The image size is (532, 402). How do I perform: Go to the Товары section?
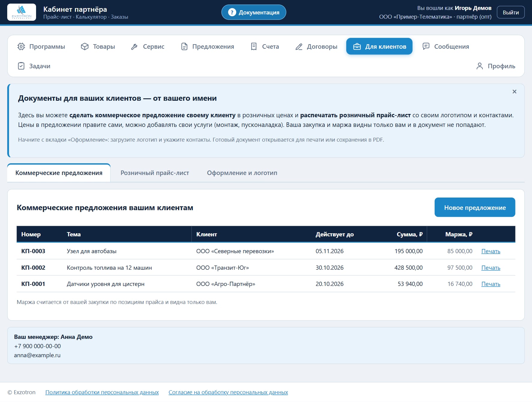click(98, 47)
